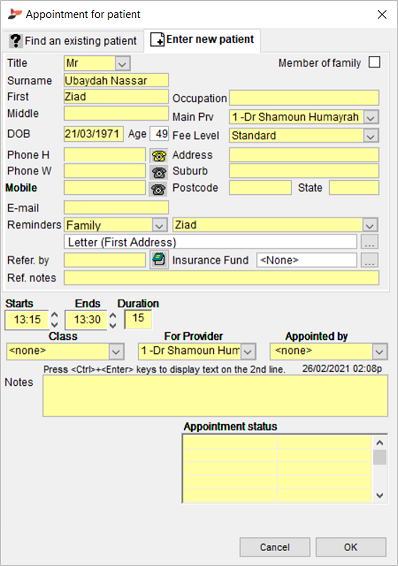The height and width of the screenshot is (566, 398).
Task: Tick the Member of family checkbox
Action: (374, 62)
